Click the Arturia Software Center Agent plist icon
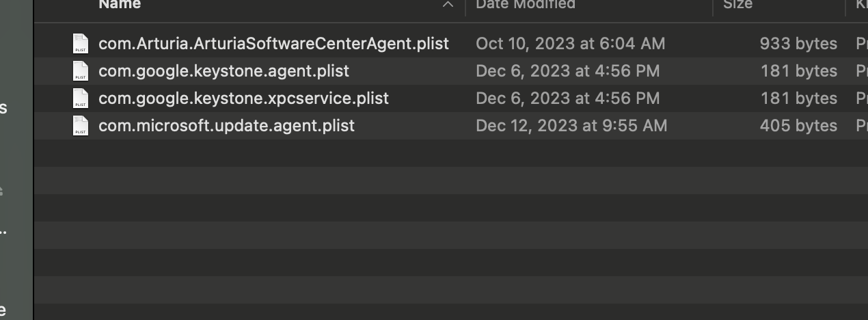Screen dimensions: 868x320 coord(81,44)
